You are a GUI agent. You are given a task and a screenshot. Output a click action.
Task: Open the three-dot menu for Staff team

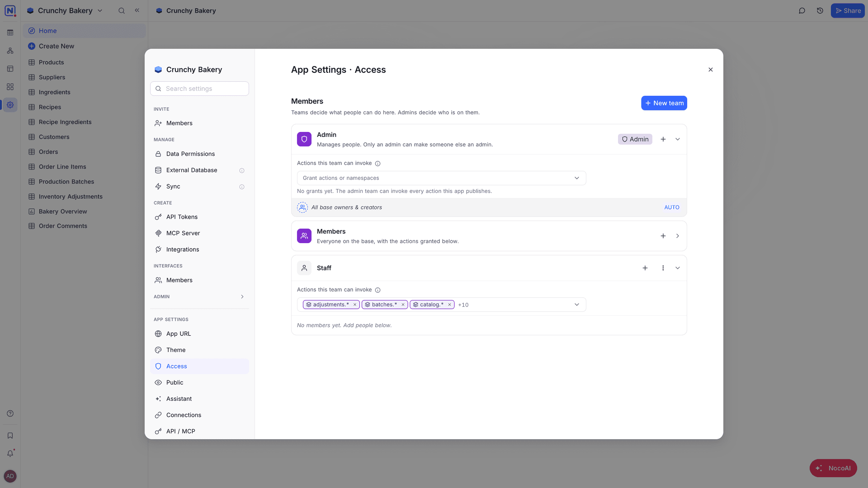pos(663,268)
